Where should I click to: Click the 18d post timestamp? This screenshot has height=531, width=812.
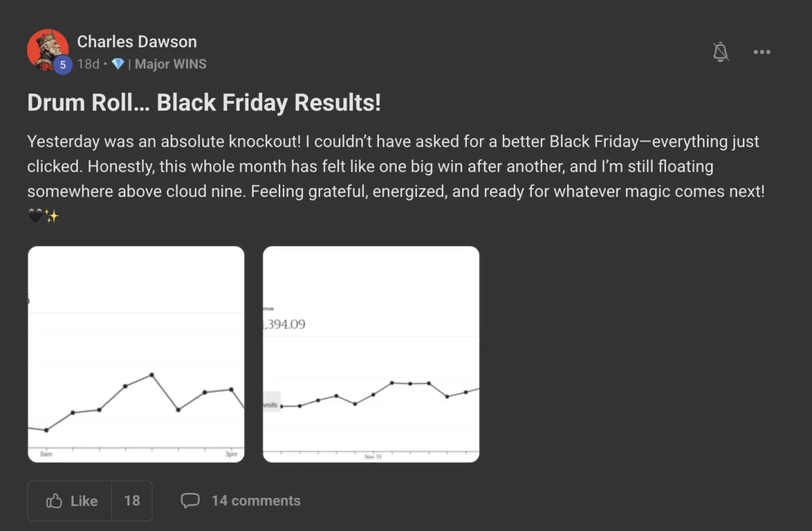tap(88, 64)
